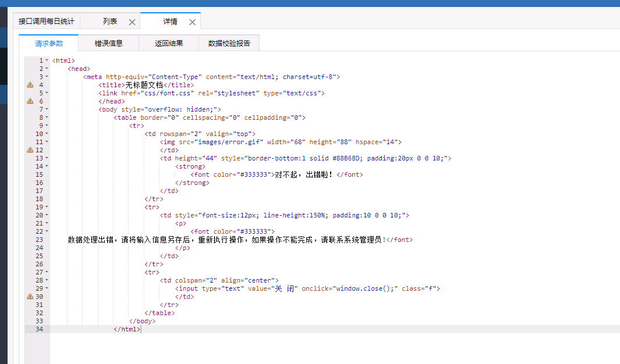This screenshot has width=620, height=364.
Task: Click the "overflow: hidden;" style value
Action: [180, 109]
